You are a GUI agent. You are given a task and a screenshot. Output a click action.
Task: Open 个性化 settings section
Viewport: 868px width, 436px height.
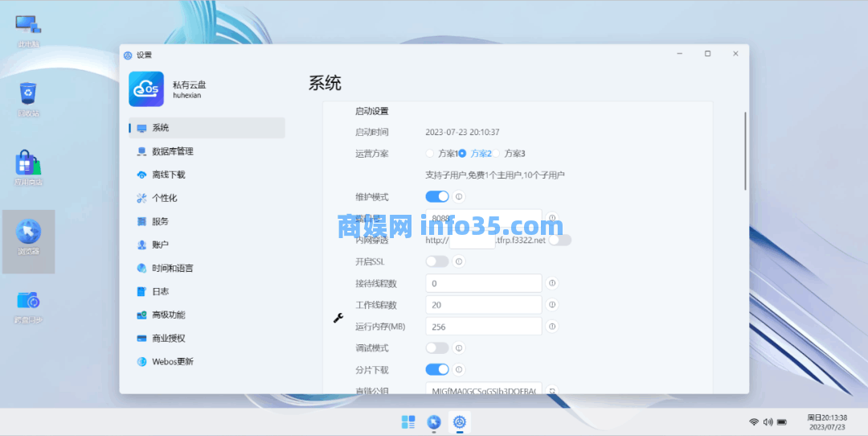point(207,198)
